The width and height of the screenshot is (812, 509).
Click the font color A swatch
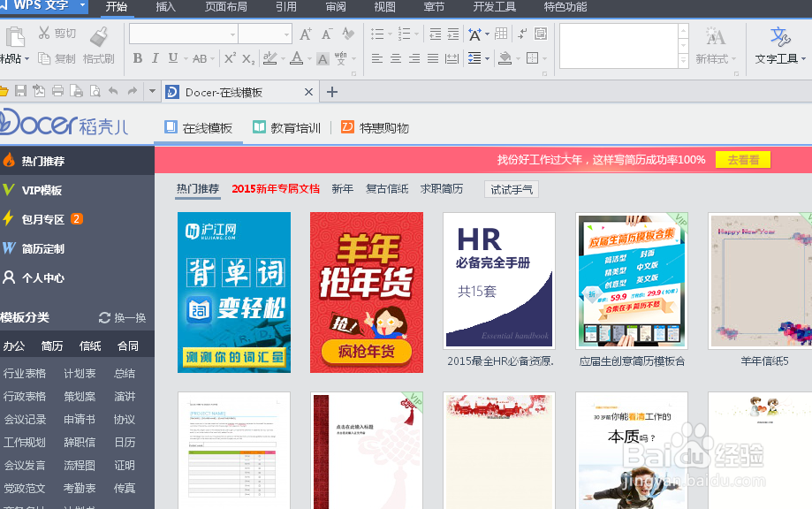[296, 58]
